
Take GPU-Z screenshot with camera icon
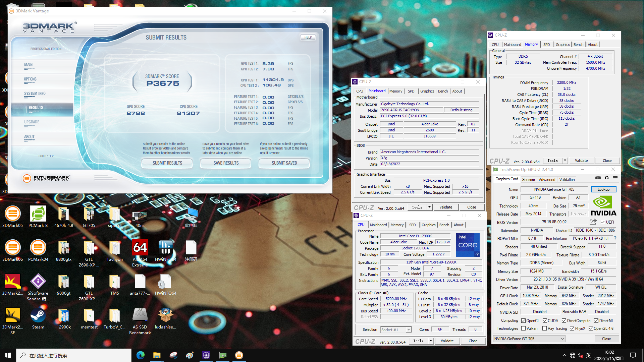coord(598,178)
